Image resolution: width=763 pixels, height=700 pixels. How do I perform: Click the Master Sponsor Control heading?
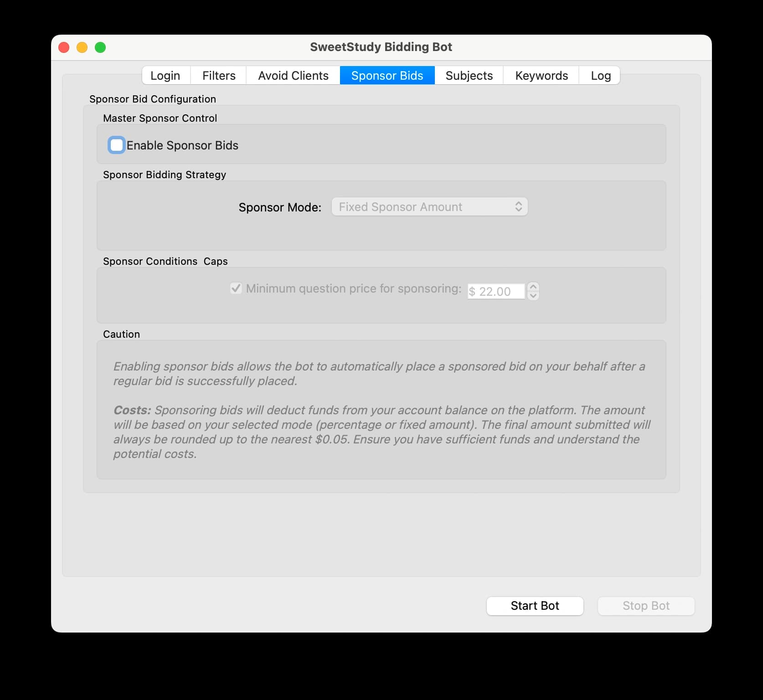pyautogui.click(x=160, y=118)
